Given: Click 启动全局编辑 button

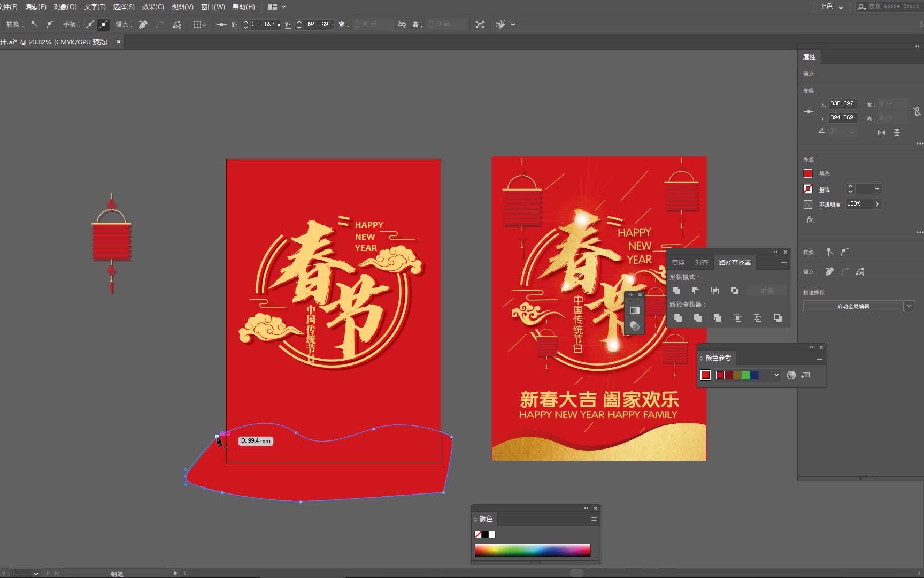Looking at the screenshot, I should (x=853, y=306).
